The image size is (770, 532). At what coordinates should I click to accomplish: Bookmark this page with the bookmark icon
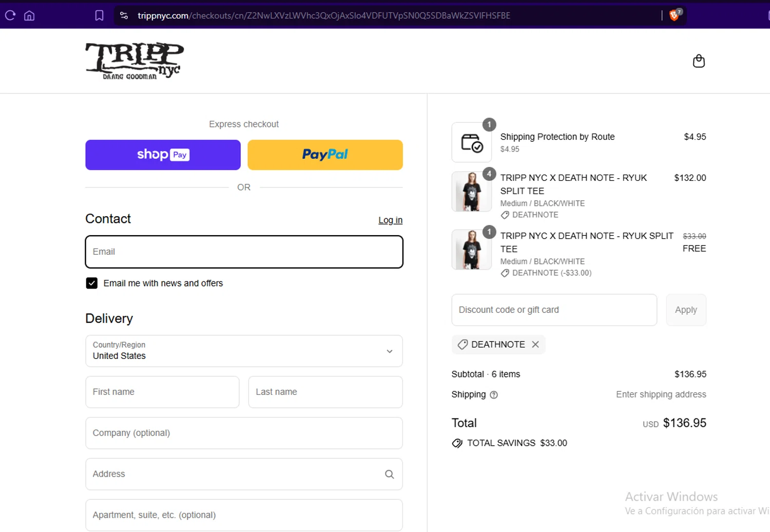[x=99, y=15]
